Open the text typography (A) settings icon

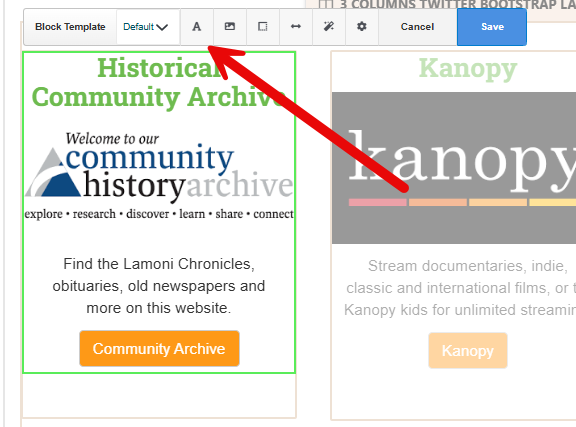pos(197,27)
